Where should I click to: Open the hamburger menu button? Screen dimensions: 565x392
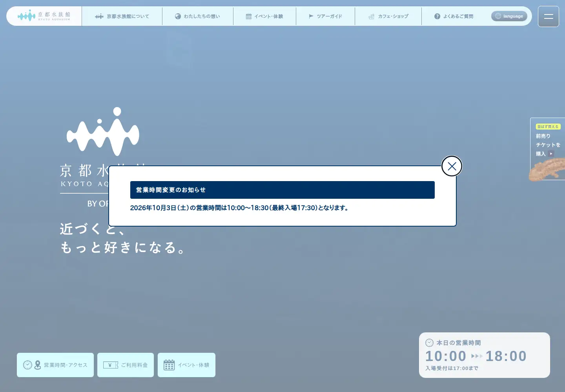(549, 16)
